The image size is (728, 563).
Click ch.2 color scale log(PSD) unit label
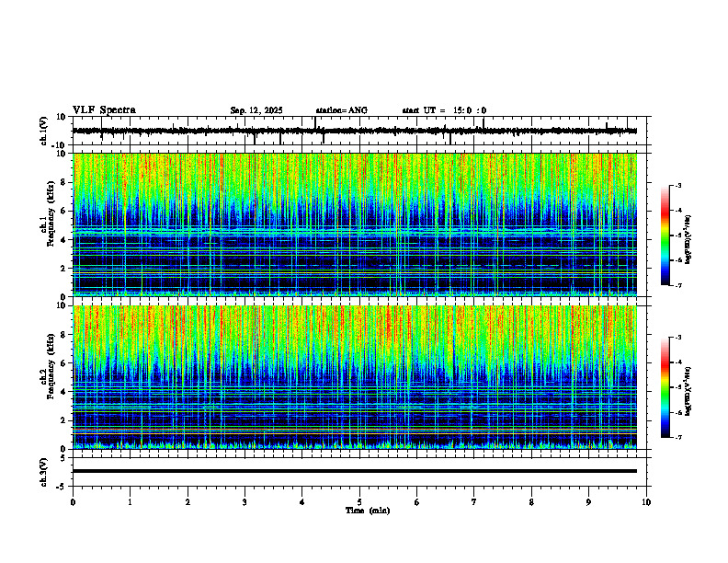point(688,391)
